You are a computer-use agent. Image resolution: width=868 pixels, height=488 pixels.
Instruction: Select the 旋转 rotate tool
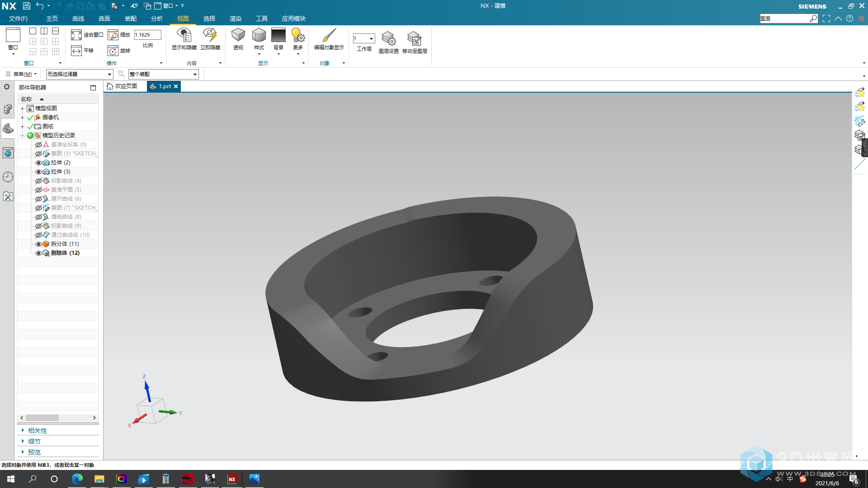click(x=119, y=51)
